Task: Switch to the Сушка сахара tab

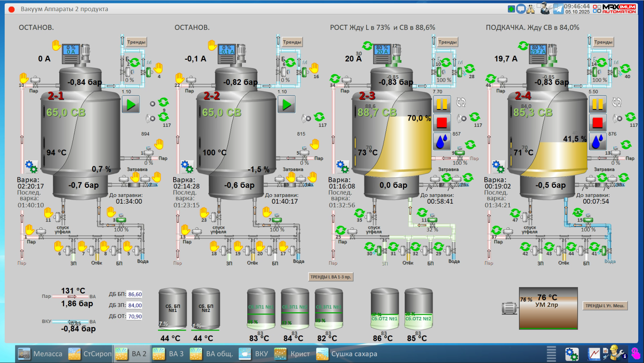Action: [x=347, y=354]
